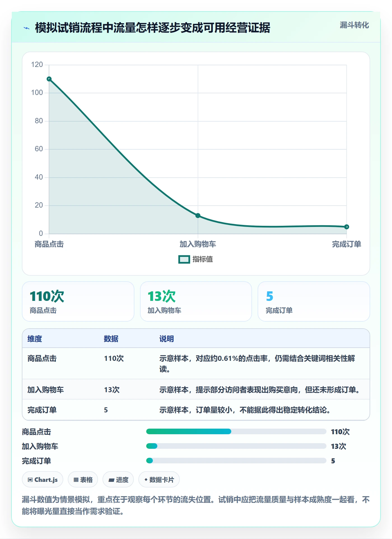The height and width of the screenshot is (539, 392).
Task: Click the 13次 label beside the progress bar
Action: coord(339,446)
